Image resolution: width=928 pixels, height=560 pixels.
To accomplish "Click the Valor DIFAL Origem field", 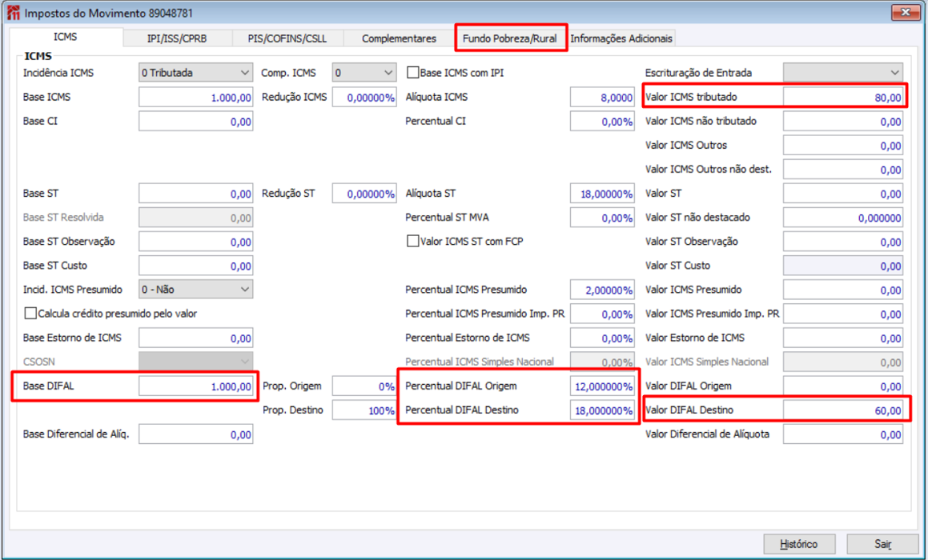I will click(x=843, y=386).
